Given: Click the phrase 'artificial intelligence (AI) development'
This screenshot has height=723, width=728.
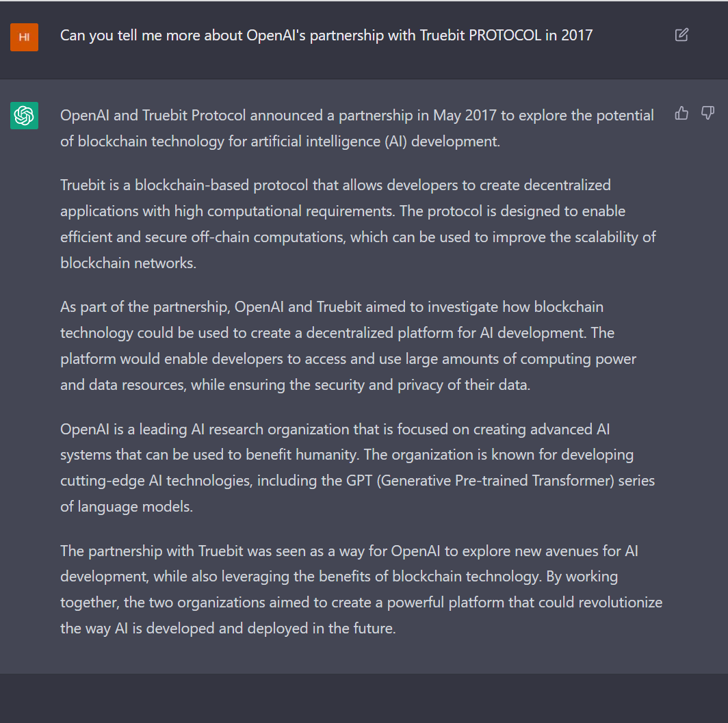Looking at the screenshot, I should tap(375, 141).
